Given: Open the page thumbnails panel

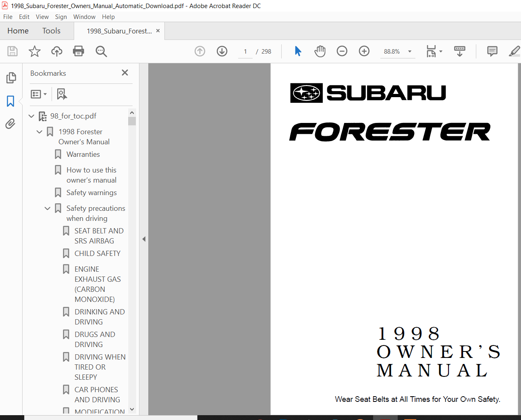Looking at the screenshot, I should [11, 78].
